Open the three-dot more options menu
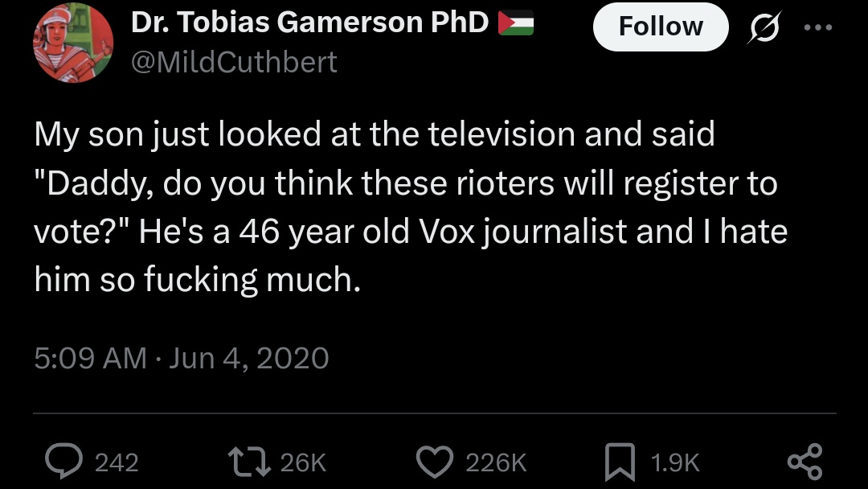Viewport: 868px width, 489px height. 818,27
